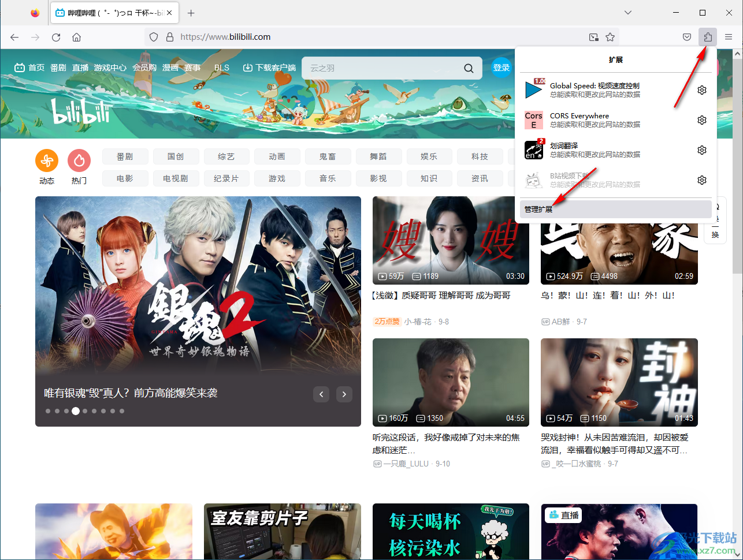This screenshot has width=743, height=560.
Task: Click the search magnifier icon on bilibili
Action: pyautogui.click(x=469, y=68)
